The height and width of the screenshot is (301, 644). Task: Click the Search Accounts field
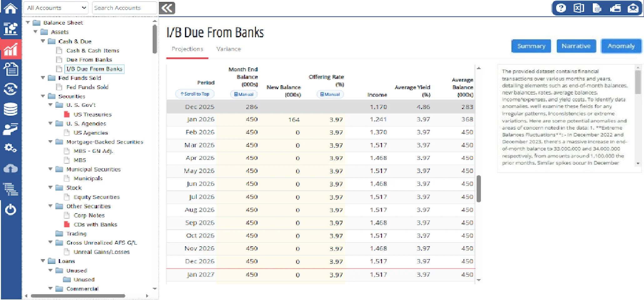click(x=124, y=8)
